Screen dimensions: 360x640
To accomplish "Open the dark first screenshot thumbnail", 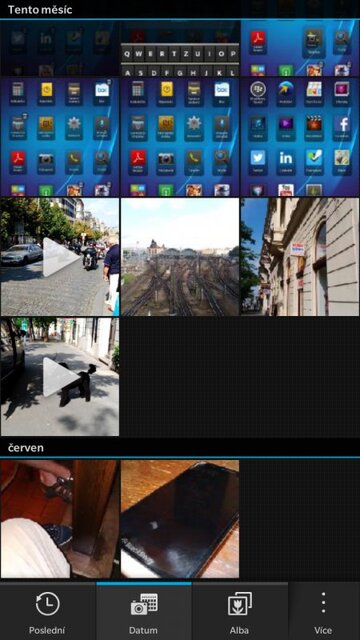I will 60,48.
